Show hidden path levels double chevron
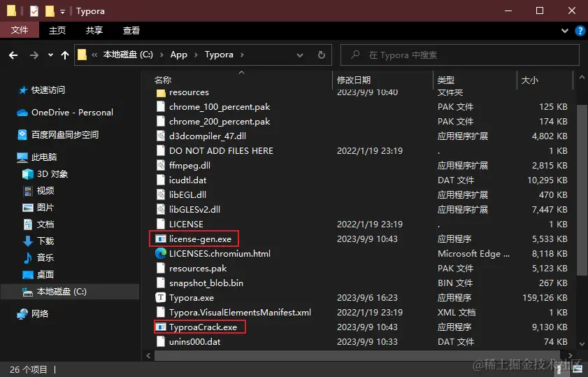This screenshot has height=377, width=588. pos(94,55)
